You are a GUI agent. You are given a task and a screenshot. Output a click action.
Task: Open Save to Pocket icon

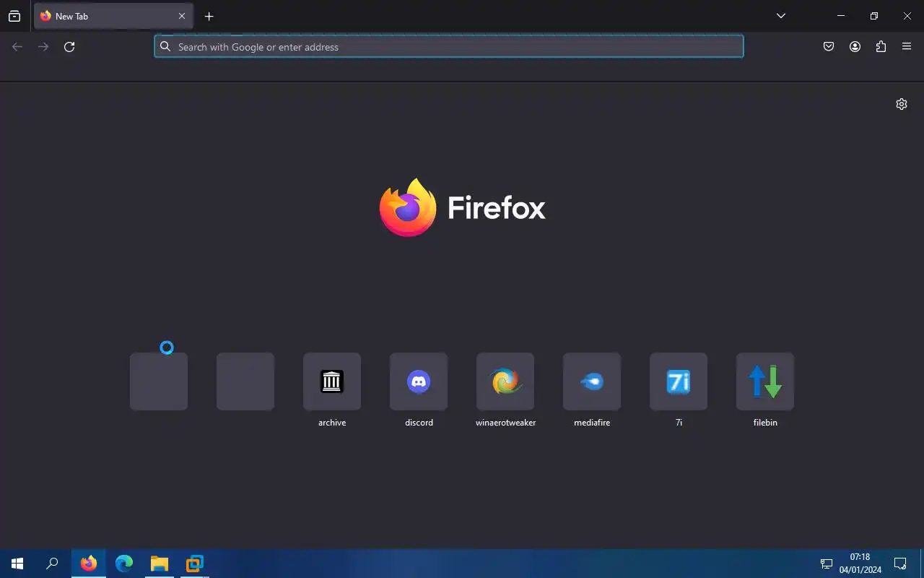pyautogui.click(x=829, y=47)
